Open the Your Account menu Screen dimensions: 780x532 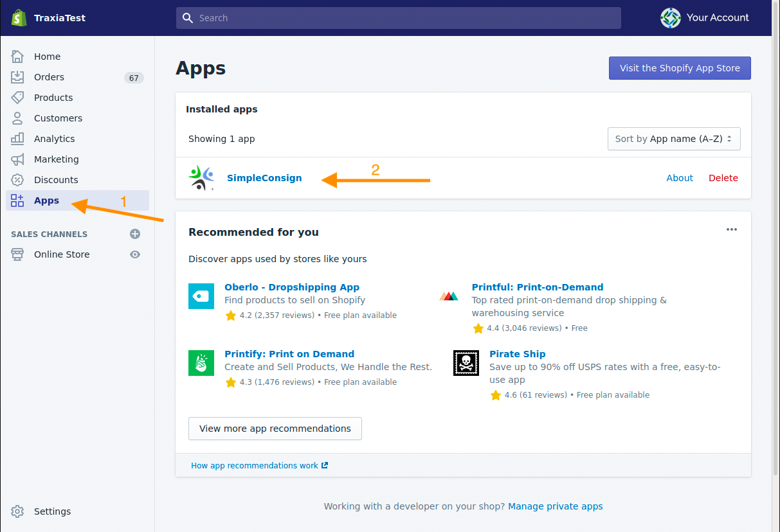click(x=705, y=18)
